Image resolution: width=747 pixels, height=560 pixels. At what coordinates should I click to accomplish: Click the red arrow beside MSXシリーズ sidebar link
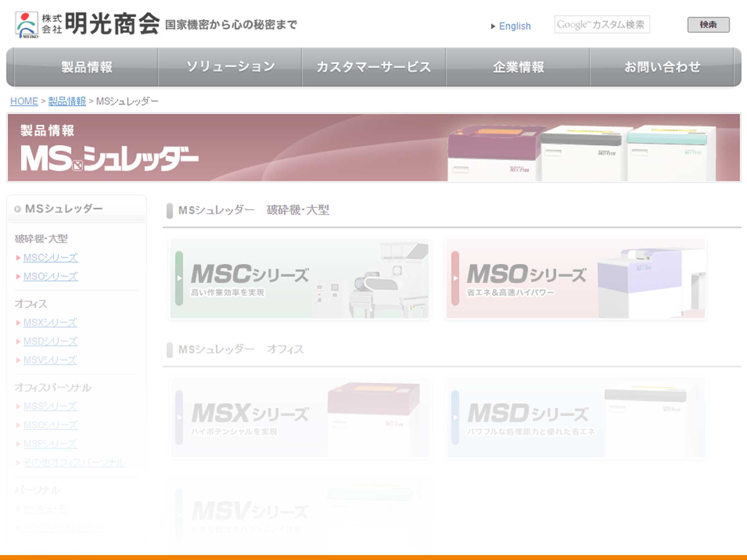[18, 323]
